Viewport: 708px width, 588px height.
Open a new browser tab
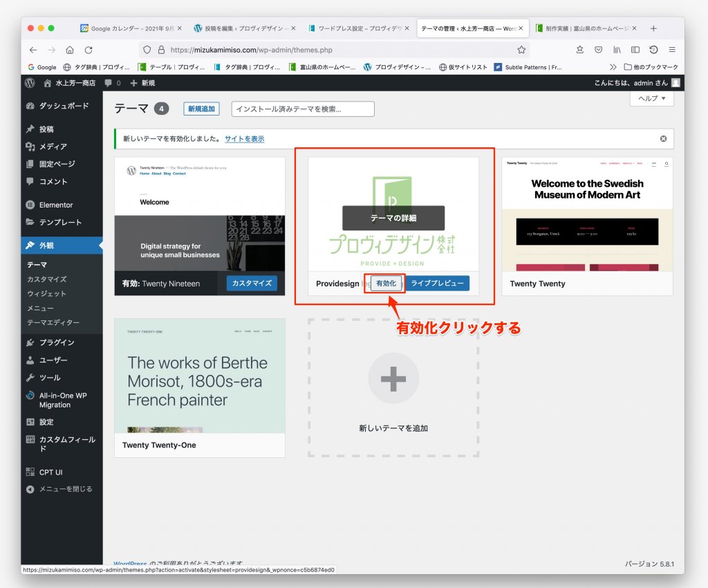tap(653, 28)
